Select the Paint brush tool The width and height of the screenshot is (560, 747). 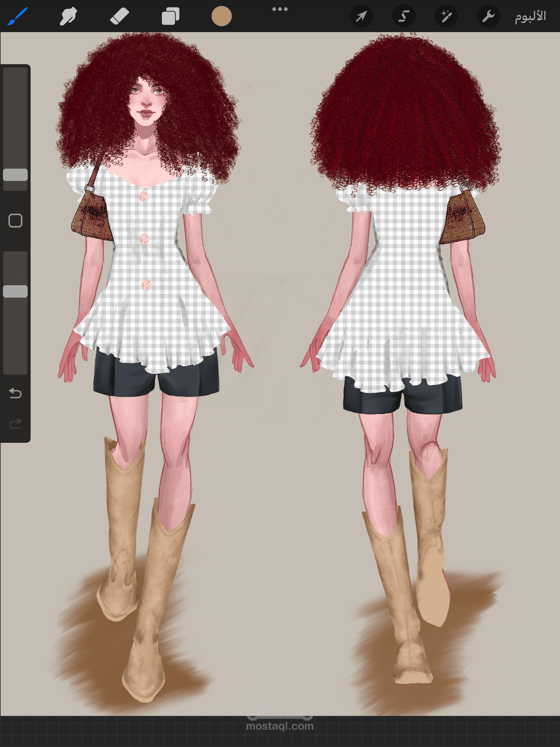[17, 16]
